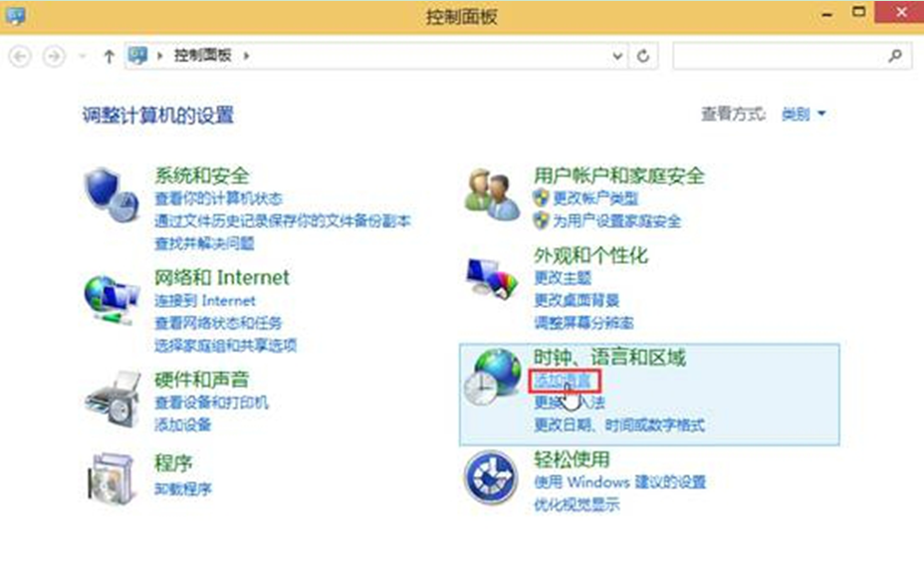
Task: Click 使用 Windows 建议的设置 link
Action: point(620,482)
